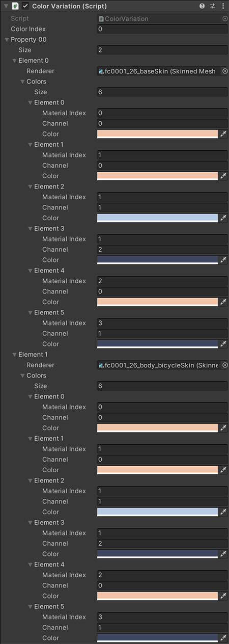Viewport: 229px width, 644px height.
Task: Collapse the Element 0 entry containing the baseSkin renderer
Action: (x=14, y=61)
